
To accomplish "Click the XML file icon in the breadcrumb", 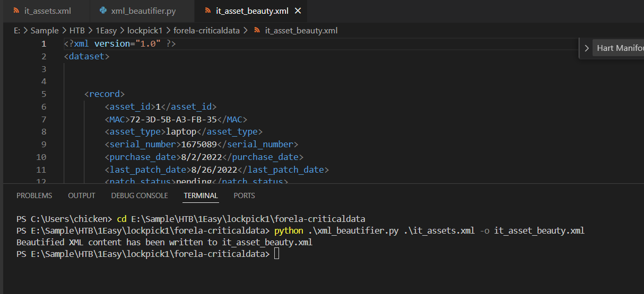I will coord(257,31).
